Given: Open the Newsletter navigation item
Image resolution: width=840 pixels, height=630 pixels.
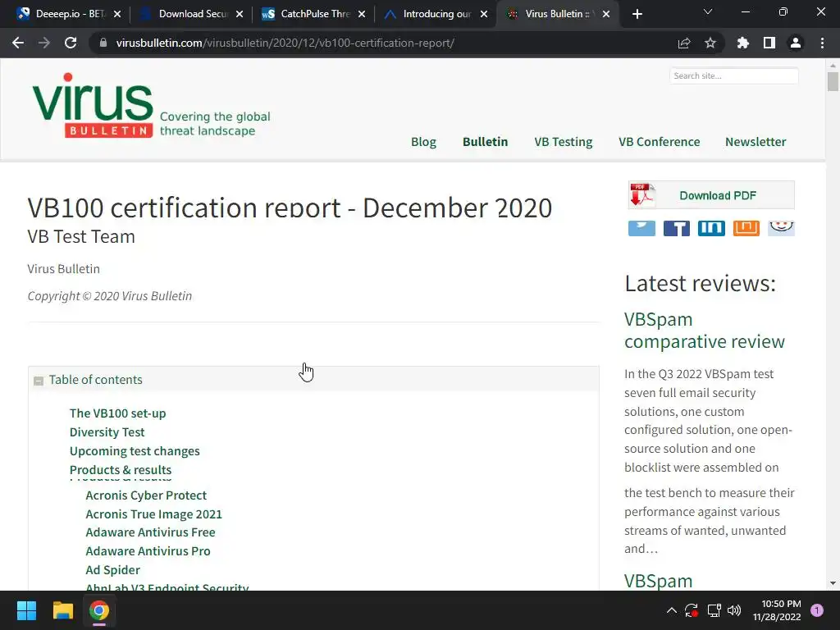Looking at the screenshot, I should (756, 142).
